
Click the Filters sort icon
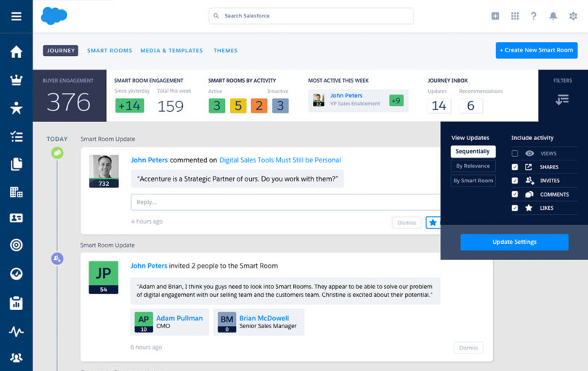click(x=562, y=99)
